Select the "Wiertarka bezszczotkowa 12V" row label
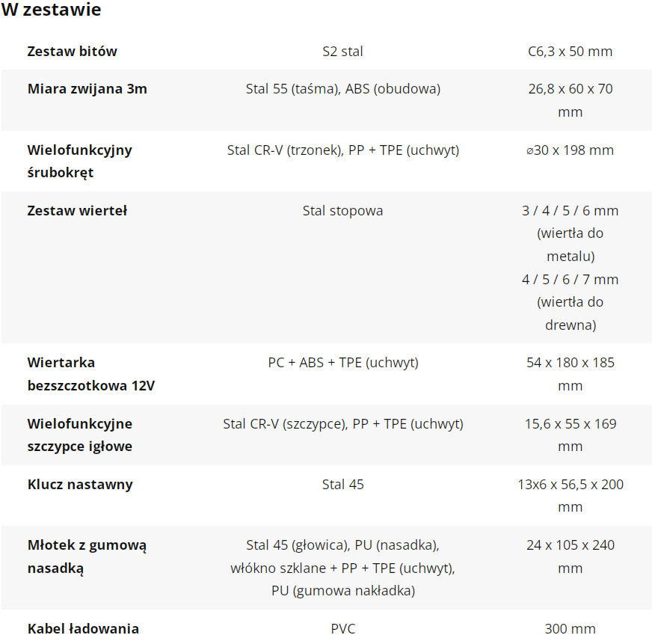Screen dimensions: 652x644 (x=91, y=374)
